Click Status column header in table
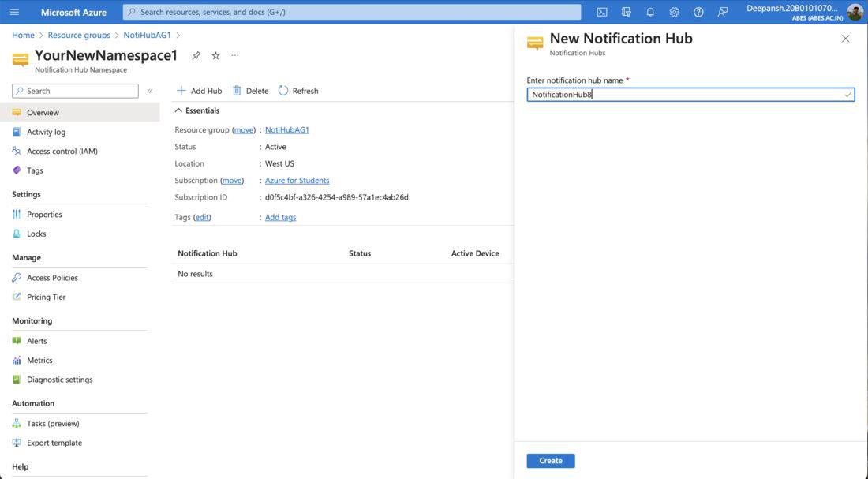The width and height of the screenshot is (868, 479). coord(360,253)
